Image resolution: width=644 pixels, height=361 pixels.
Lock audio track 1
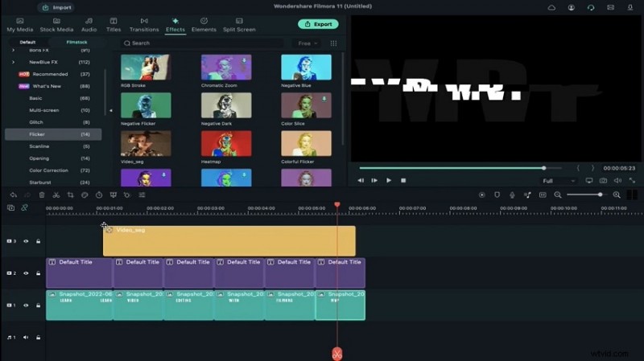pyautogui.click(x=38, y=337)
